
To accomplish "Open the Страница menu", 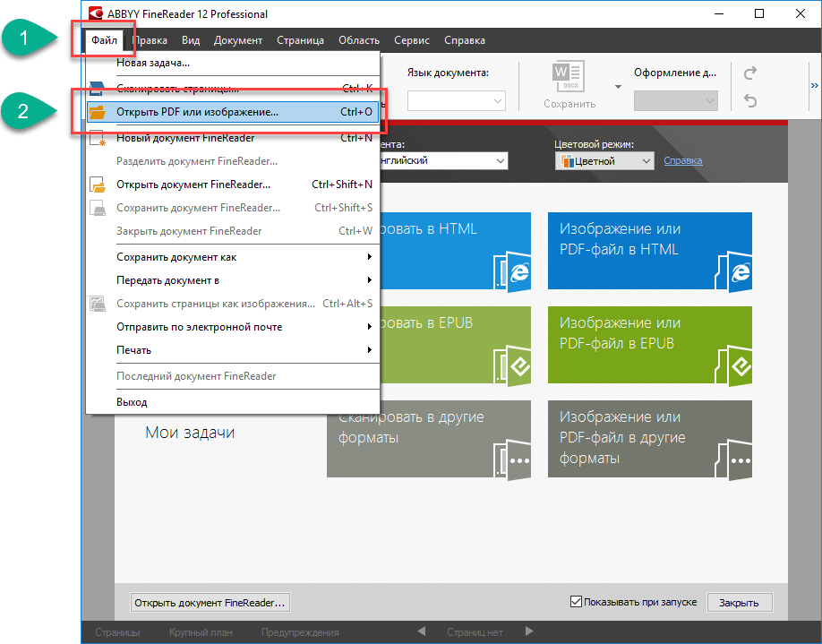I will pos(300,40).
